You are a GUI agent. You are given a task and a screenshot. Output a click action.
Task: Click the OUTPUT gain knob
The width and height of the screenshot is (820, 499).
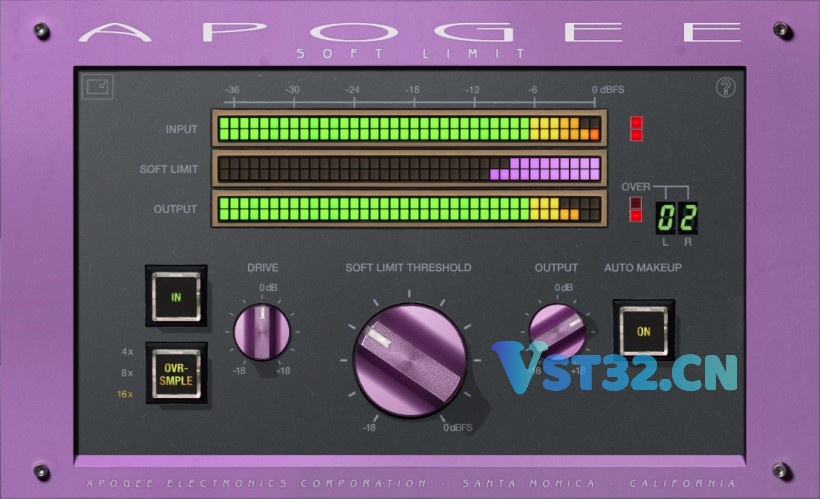tap(557, 331)
